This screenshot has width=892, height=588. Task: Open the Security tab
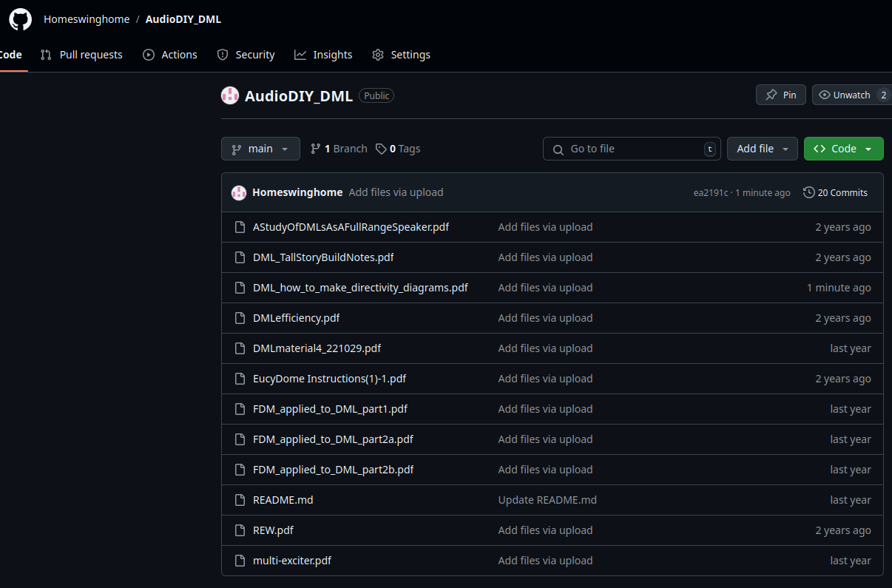click(x=246, y=55)
